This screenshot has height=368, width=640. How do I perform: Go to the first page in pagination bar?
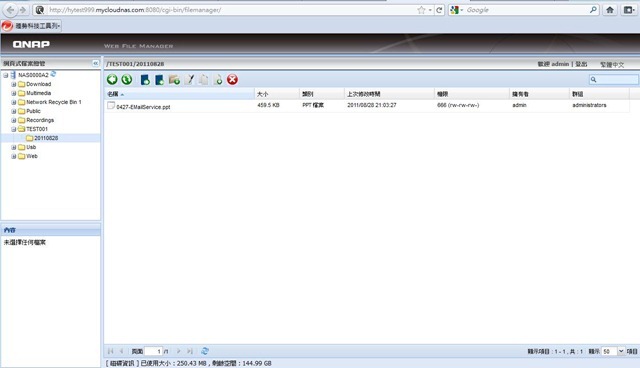(111, 351)
